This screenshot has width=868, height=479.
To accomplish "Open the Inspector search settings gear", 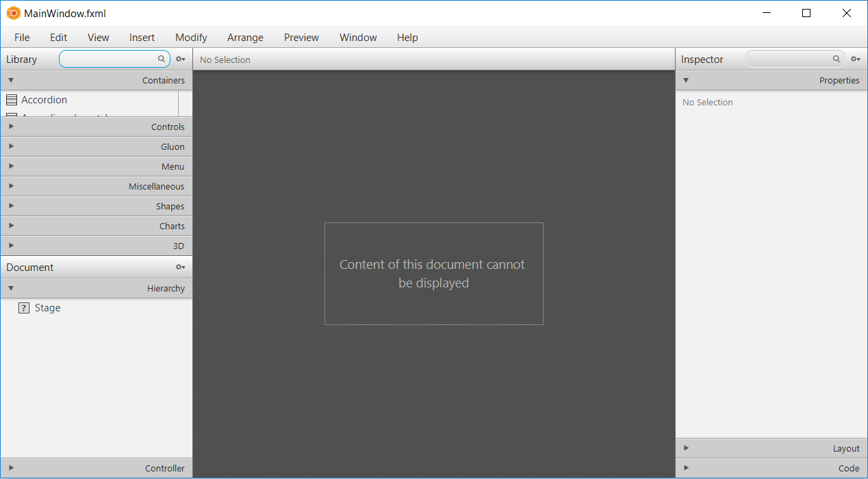I will coord(856,59).
